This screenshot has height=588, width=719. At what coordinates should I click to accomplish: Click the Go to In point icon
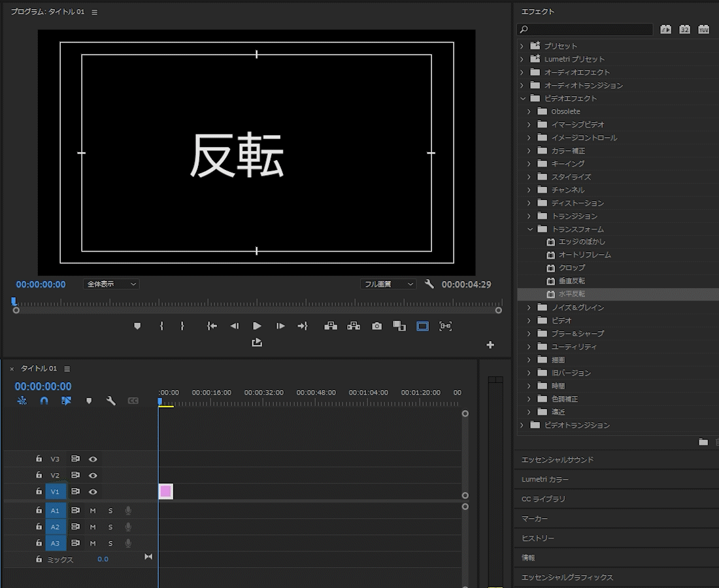pyautogui.click(x=212, y=326)
